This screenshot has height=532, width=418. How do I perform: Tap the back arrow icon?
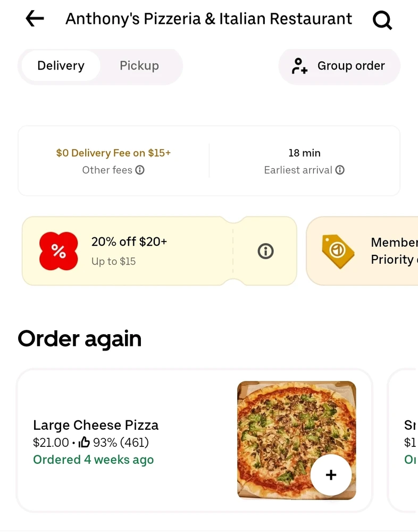click(35, 19)
